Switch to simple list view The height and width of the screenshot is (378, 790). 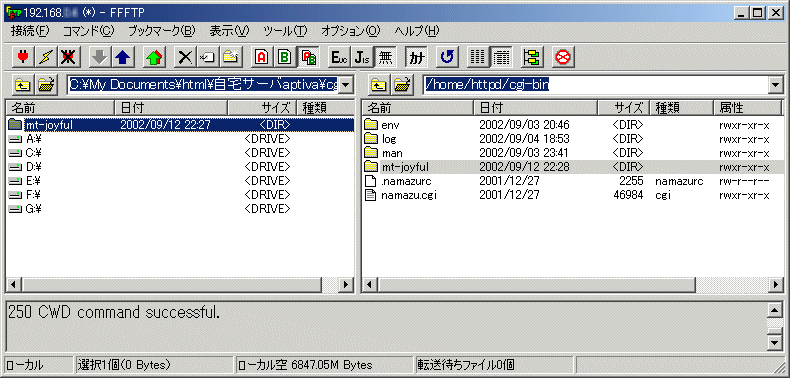pos(477,57)
